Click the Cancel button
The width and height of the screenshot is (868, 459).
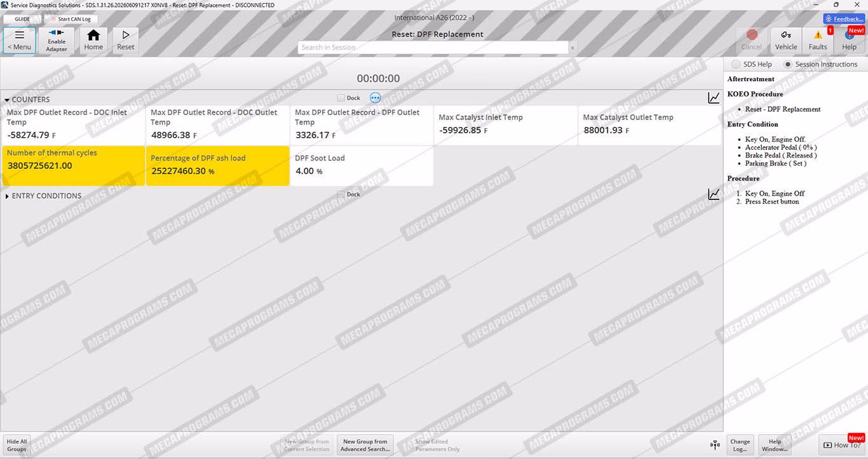click(x=752, y=40)
